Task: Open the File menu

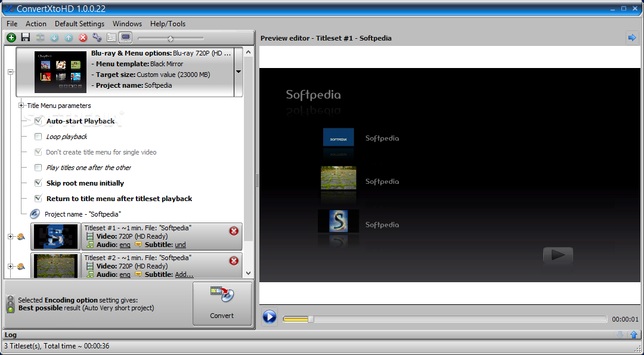Action: click(12, 24)
